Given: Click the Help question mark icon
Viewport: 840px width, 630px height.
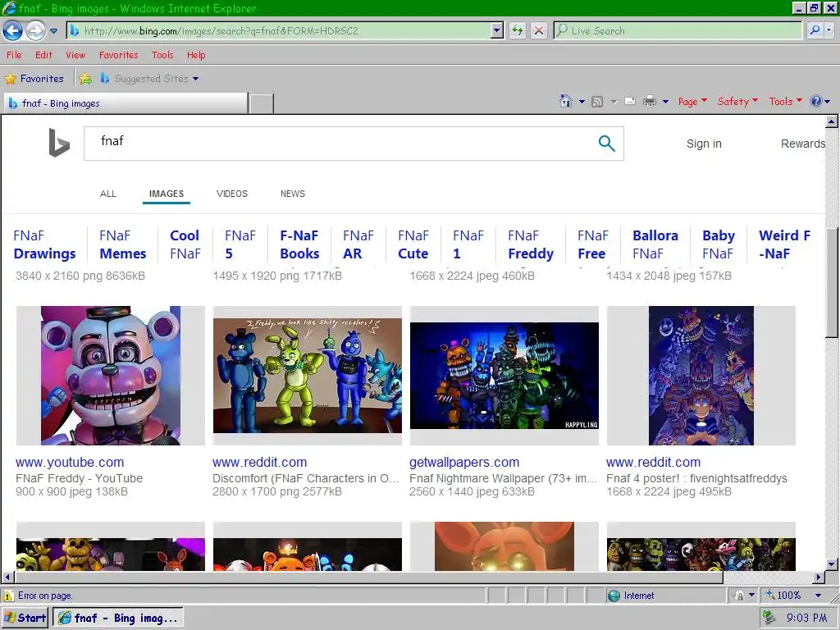Looking at the screenshot, I should click(816, 101).
